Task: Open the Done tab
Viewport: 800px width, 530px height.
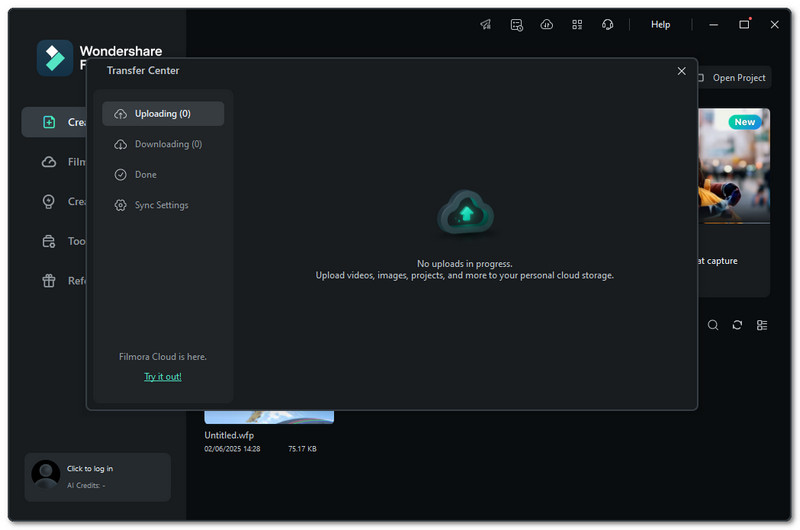Action: pyautogui.click(x=163, y=174)
